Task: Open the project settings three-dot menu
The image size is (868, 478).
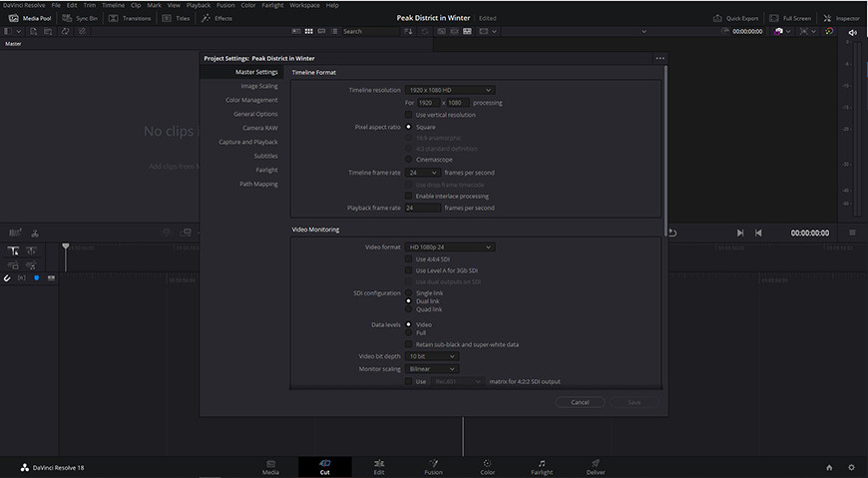Action: tap(659, 58)
